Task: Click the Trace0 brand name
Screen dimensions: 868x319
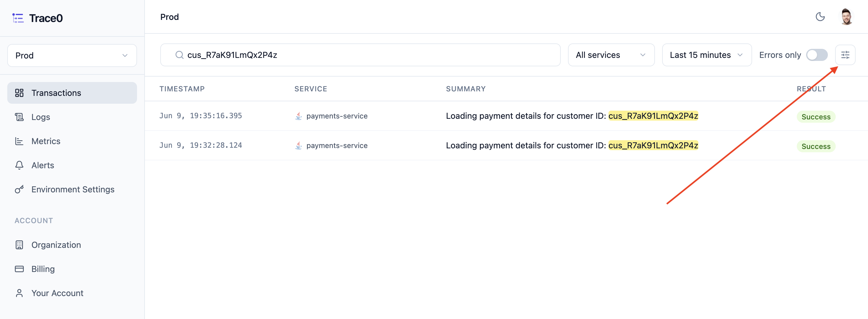Action: coord(46,18)
